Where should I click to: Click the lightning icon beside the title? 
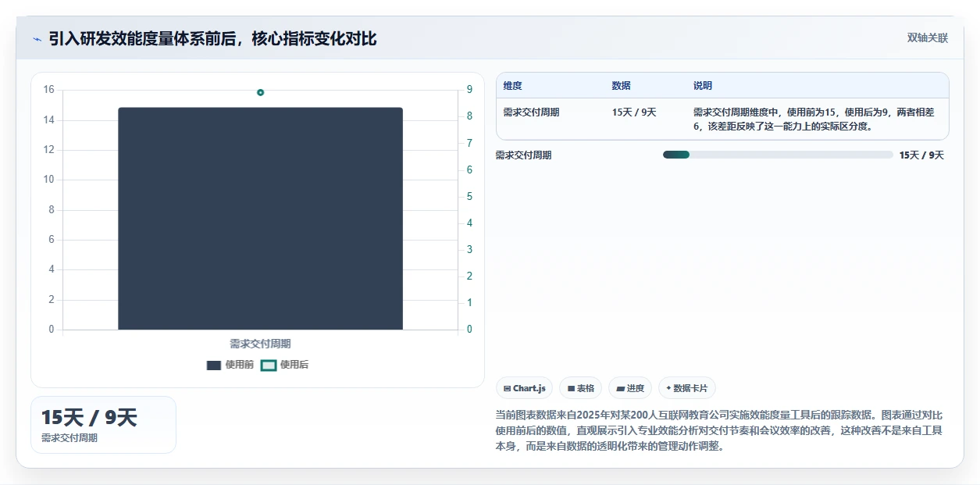point(37,39)
